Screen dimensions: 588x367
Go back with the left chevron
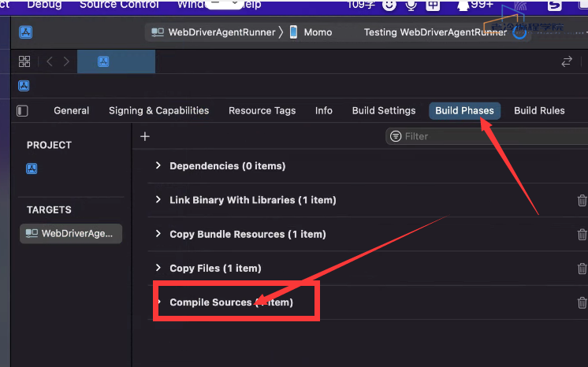(x=50, y=61)
